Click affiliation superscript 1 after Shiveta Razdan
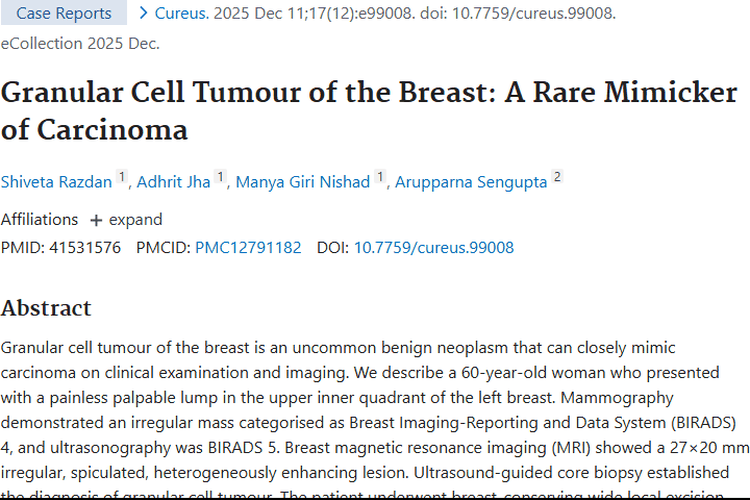 (x=122, y=177)
